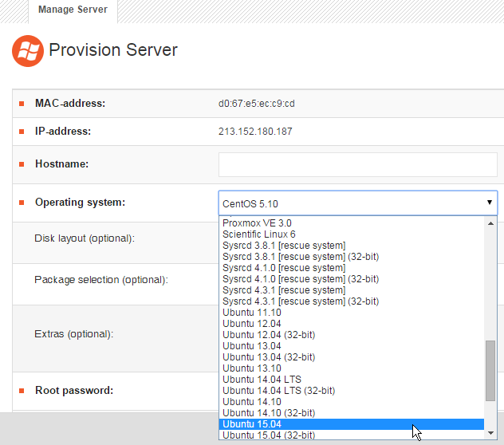Click the IP-address label
The image size is (504, 445).
[63, 131]
